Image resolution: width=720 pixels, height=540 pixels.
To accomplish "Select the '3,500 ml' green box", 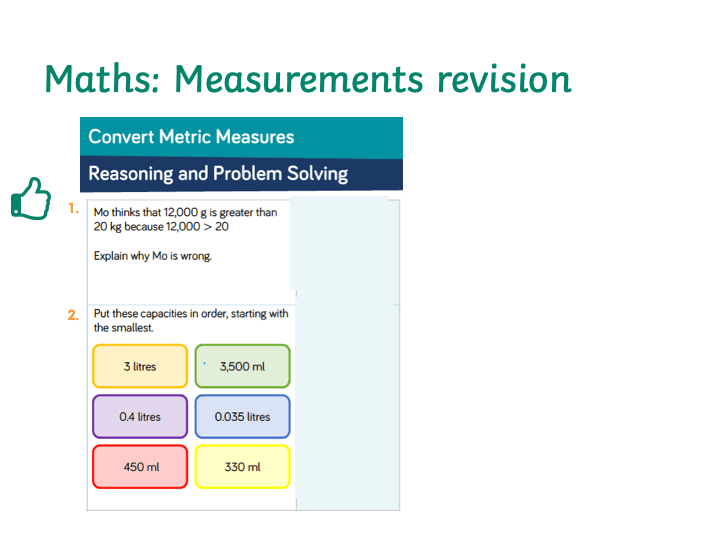I will (x=242, y=366).
